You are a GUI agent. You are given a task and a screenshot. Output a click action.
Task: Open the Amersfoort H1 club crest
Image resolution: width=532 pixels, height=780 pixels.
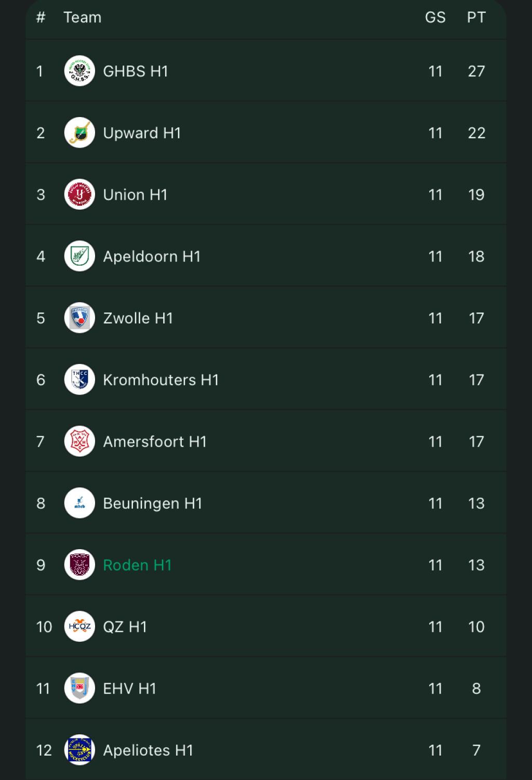click(x=79, y=441)
